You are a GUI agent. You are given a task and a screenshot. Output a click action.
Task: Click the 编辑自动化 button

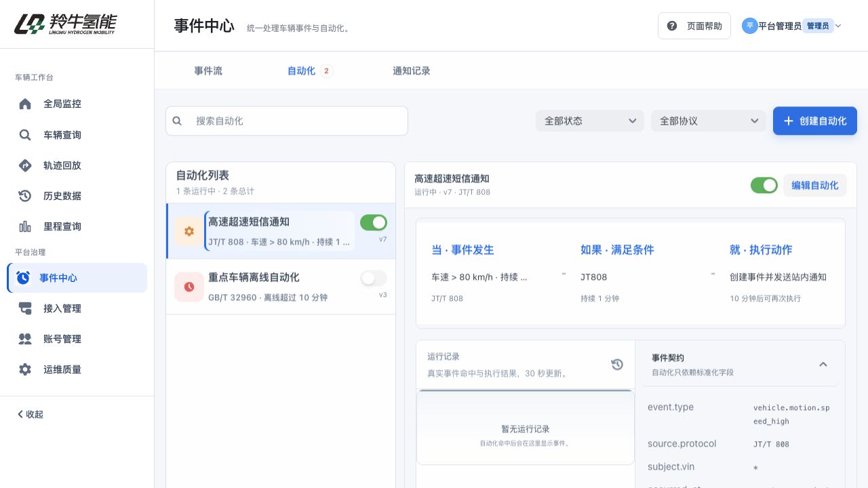[815, 185]
